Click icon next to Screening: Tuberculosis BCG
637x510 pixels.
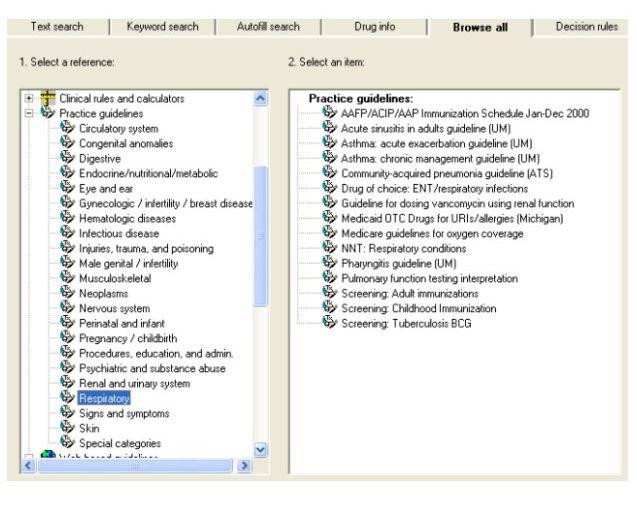329,323
